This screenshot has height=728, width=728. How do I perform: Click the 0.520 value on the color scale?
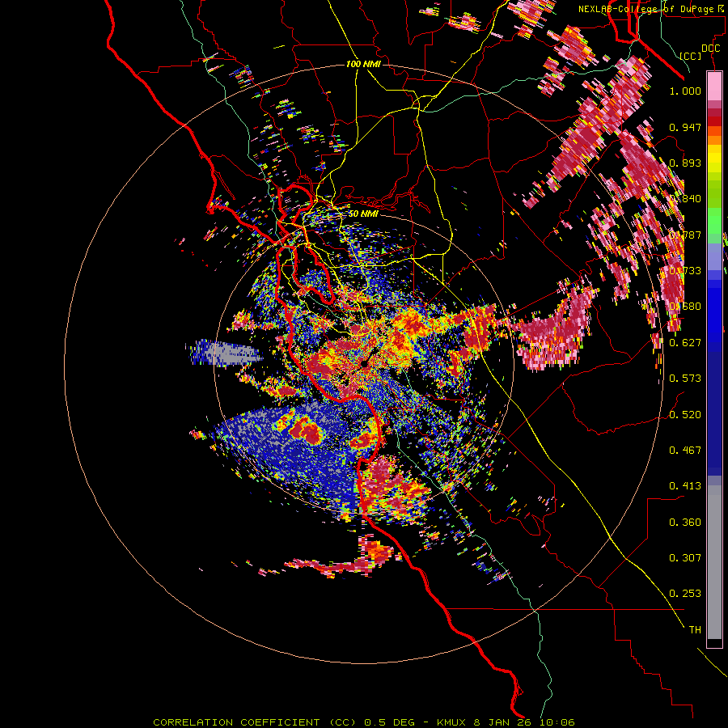pyautogui.click(x=685, y=415)
